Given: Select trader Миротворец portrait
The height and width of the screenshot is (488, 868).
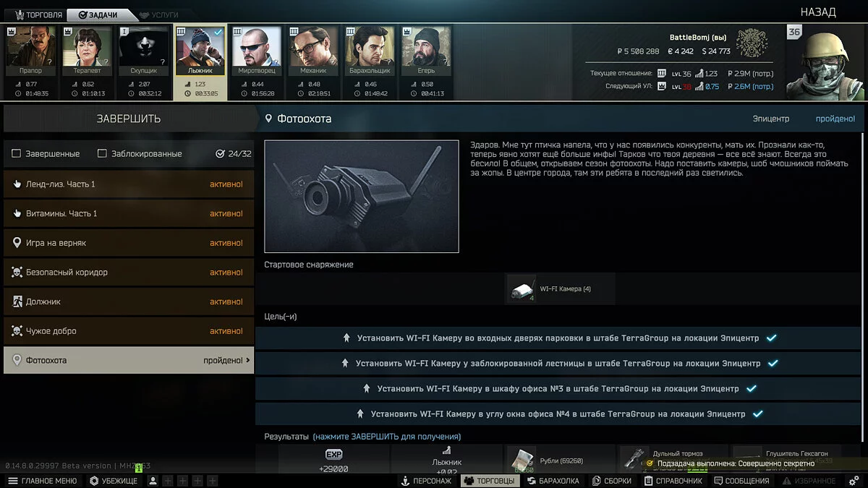Looking at the screenshot, I should pos(256,51).
